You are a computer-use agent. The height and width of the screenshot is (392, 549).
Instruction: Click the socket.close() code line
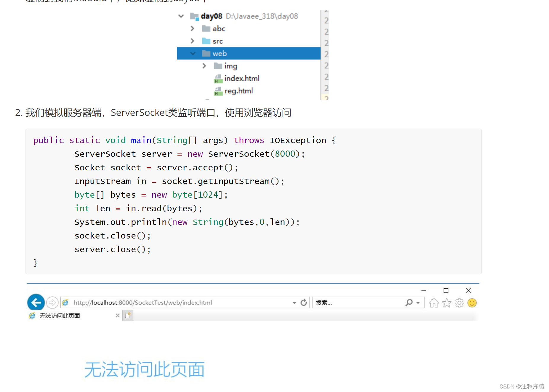[x=113, y=236]
